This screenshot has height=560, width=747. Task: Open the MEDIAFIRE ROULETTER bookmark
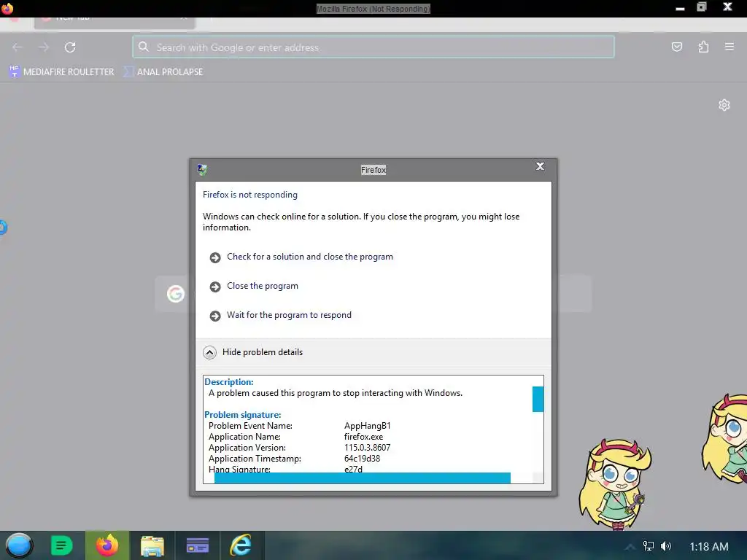(x=61, y=72)
